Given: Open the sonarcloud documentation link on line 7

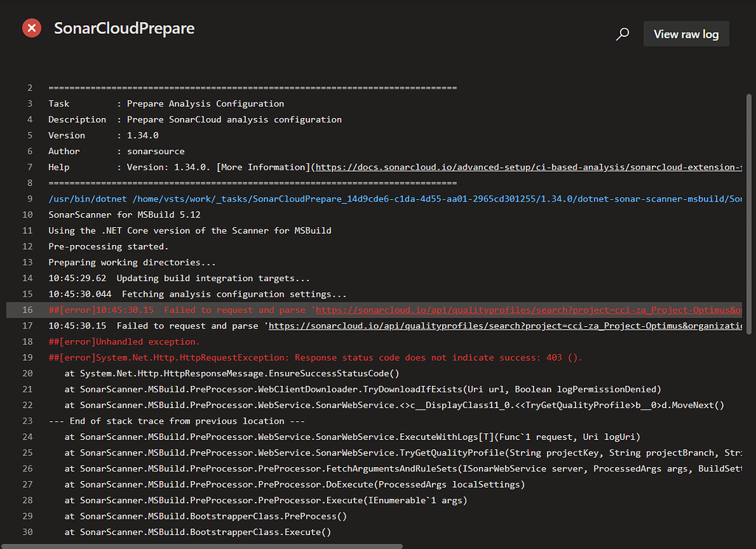Looking at the screenshot, I should click(x=517, y=167).
